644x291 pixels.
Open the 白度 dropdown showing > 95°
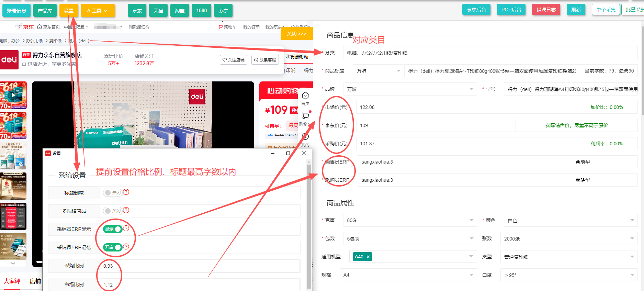tap(569, 275)
